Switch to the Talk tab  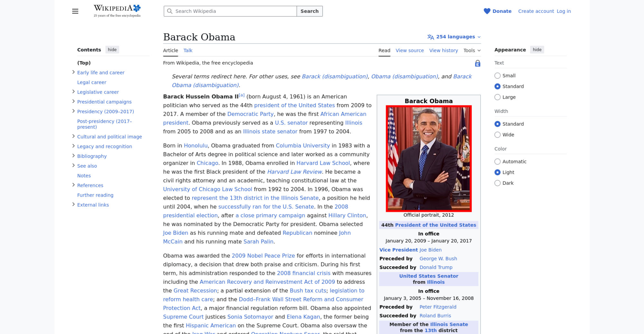pos(188,51)
